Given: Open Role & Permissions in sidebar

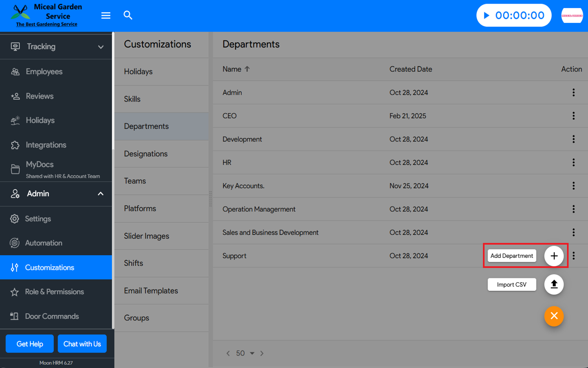Looking at the screenshot, I should [54, 292].
